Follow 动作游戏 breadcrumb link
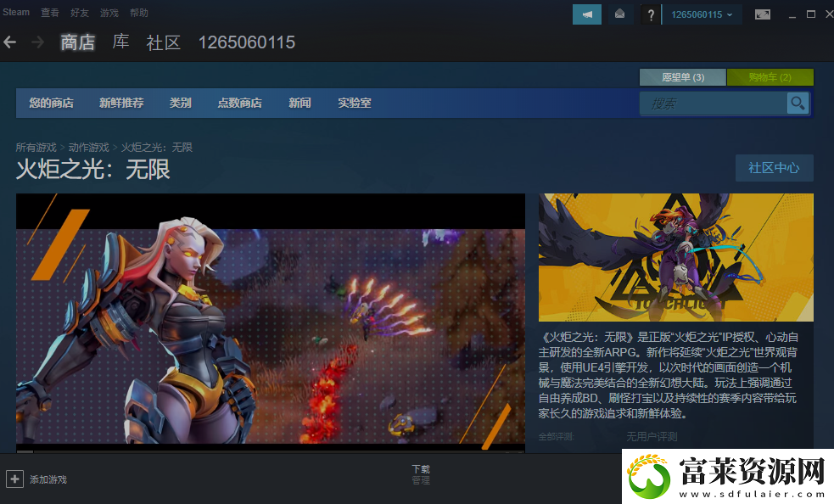This screenshot has width=834, height=504. [x=88, y=147]
